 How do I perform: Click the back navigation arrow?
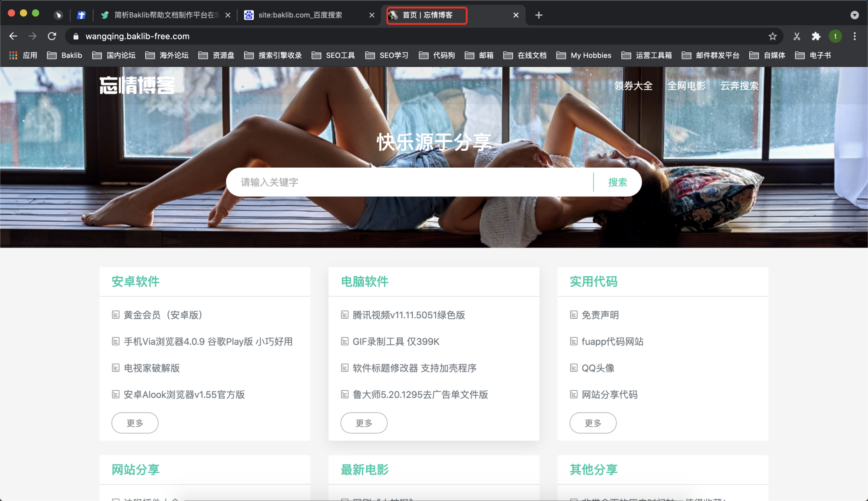[x=13, y=36]
